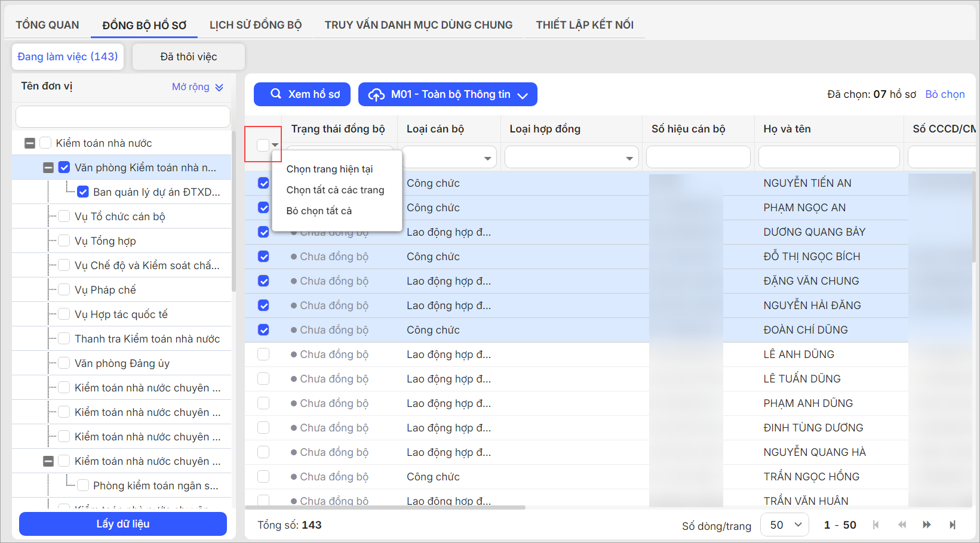Click the Bỏ chọn link
This screenshot has width=980, height=543.
click(945, 94)
